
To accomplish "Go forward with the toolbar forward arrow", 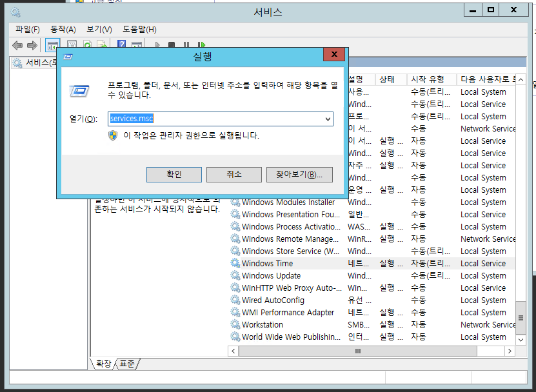I will coord(32,45).
